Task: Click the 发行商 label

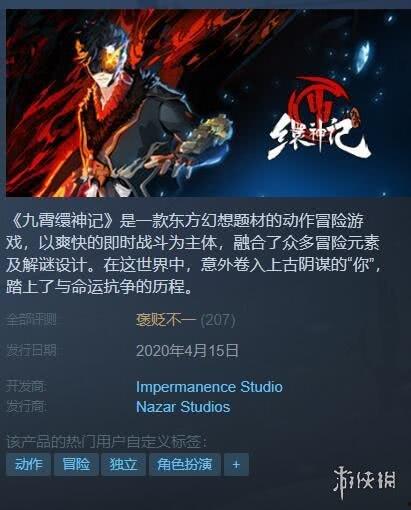Action: (26, 407)
